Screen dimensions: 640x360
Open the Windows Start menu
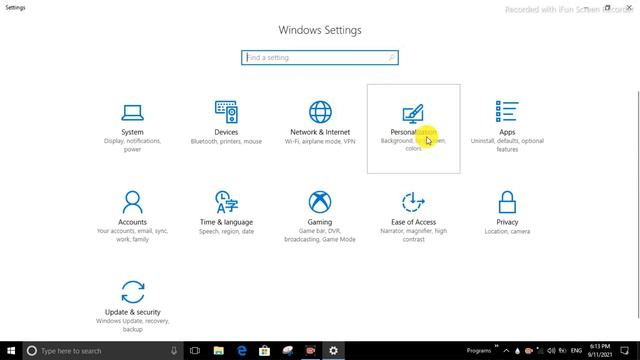point(11,351)
